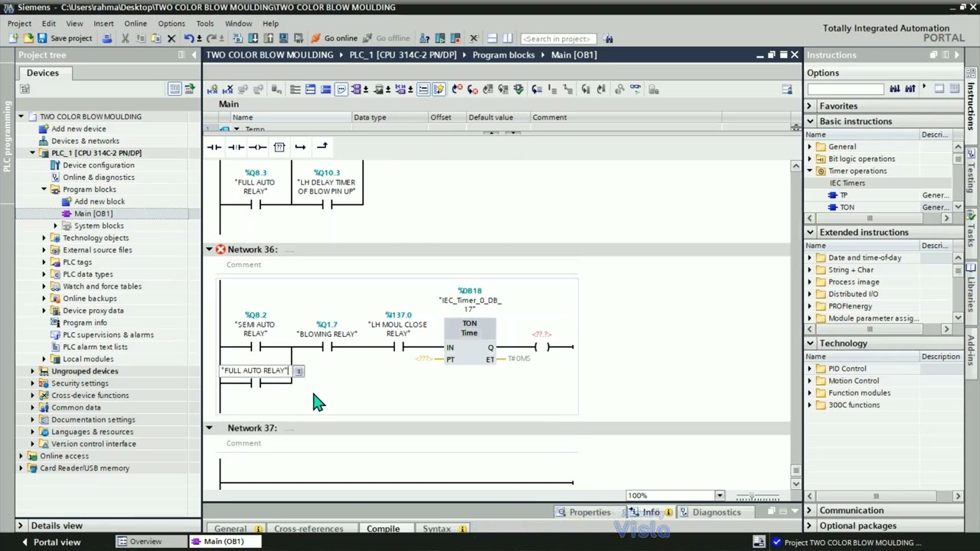980x551 pixels.
Task: Click the search in project binoculars icon
Action: point(608,38)
